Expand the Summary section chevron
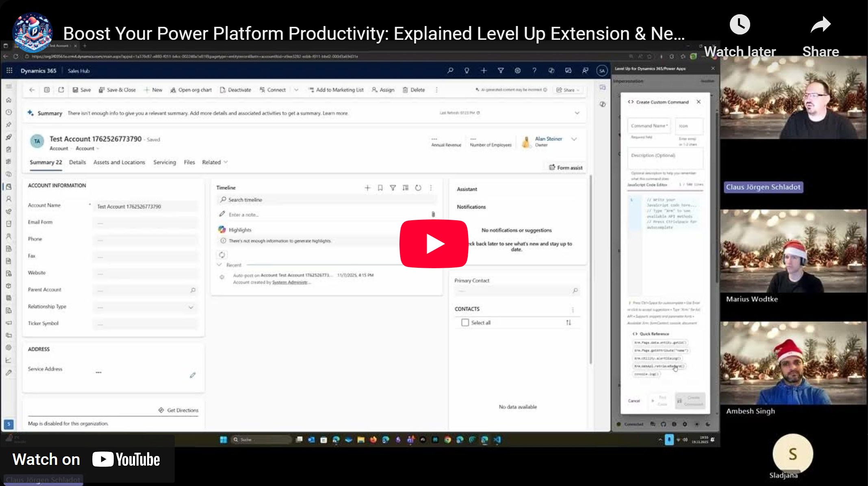Image resolution: width=868 pixels, height=486 pixels. point(577,113)
